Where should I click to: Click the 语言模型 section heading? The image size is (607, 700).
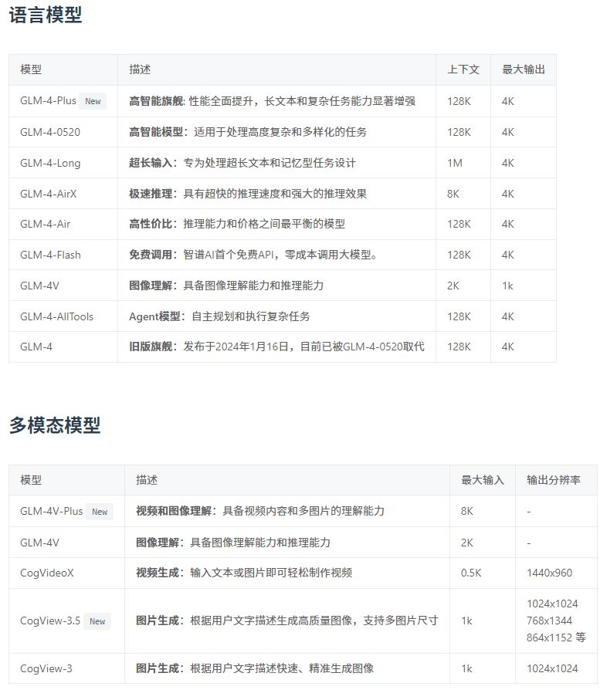[46, 15]
